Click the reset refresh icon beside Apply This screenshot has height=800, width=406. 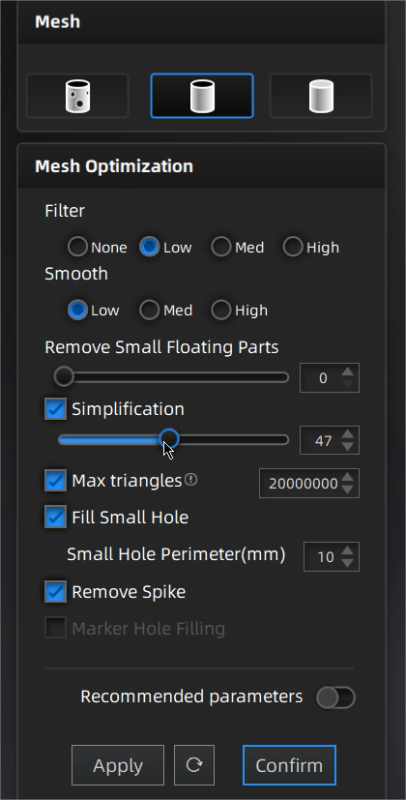click(194, 765)
